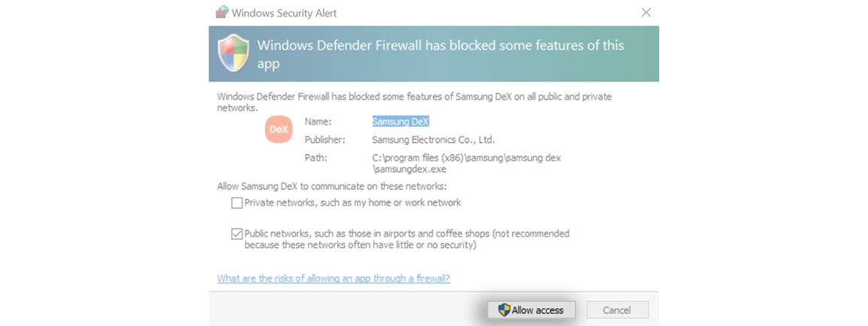
Task: Click the UAC shield icon on Allow access
Action: pos(504,310)
